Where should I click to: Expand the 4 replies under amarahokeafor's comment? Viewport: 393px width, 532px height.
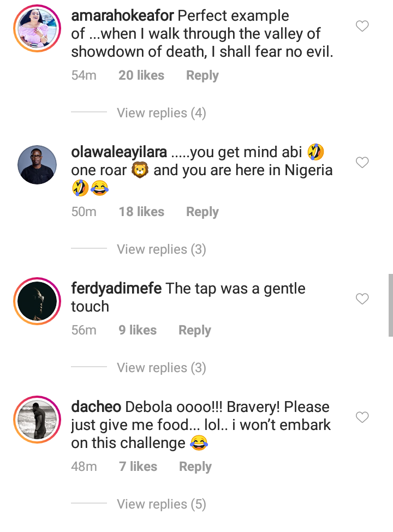161,113
